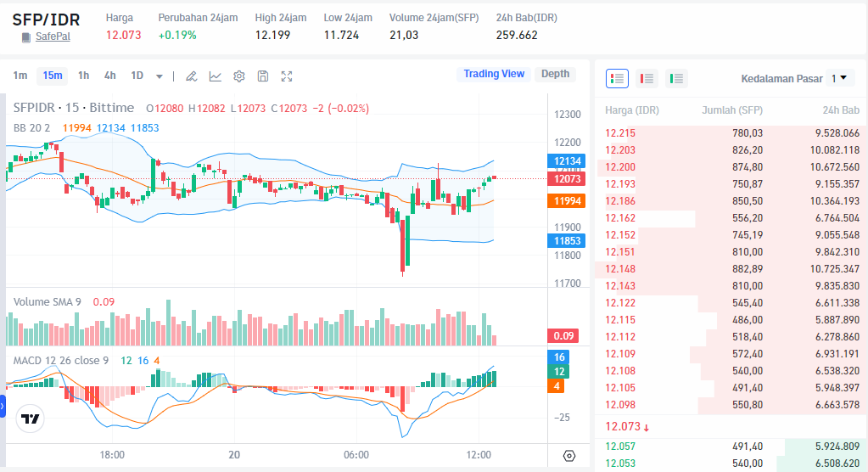Select sell order at price 12.105

point(731,388)
